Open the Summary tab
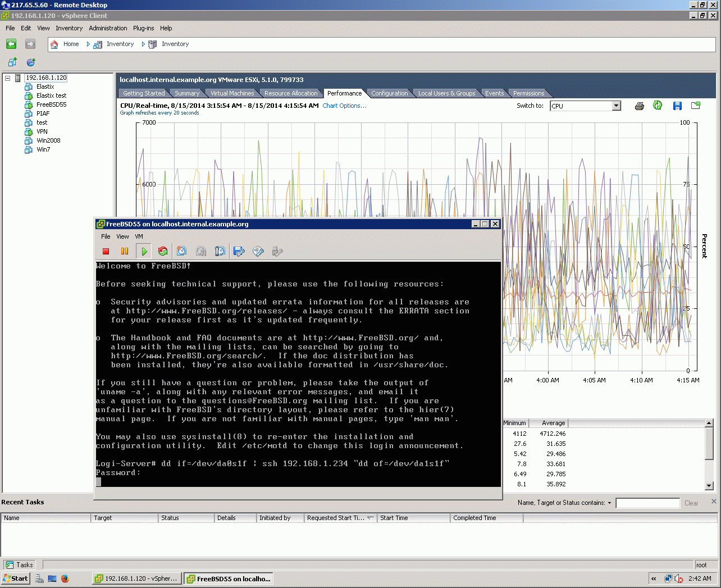721x588 pixels. pos(187,93)
